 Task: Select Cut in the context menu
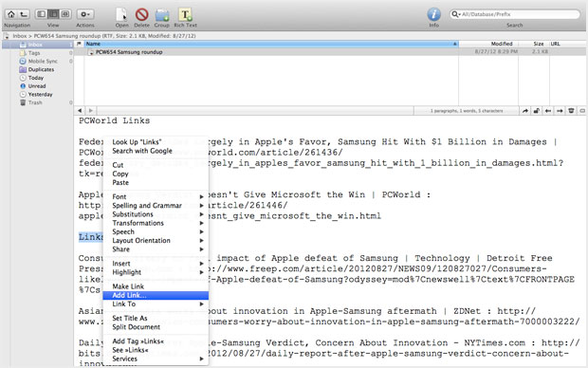tap(156, 165)
